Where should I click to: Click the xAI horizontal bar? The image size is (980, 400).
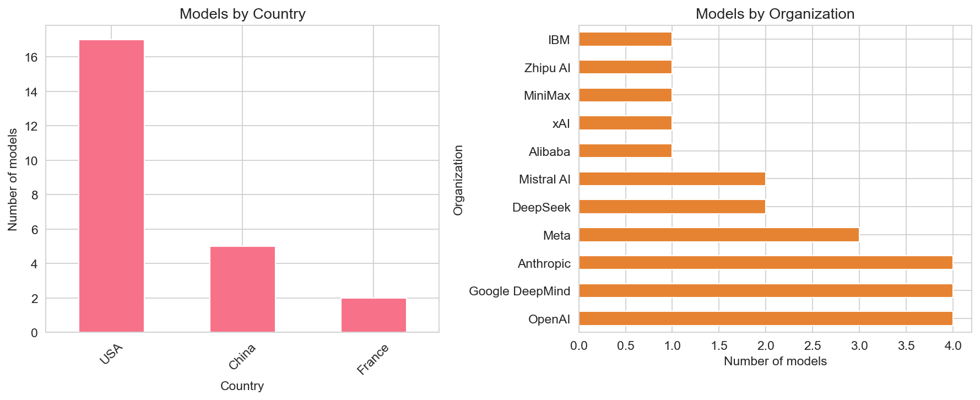click(625, 123)
